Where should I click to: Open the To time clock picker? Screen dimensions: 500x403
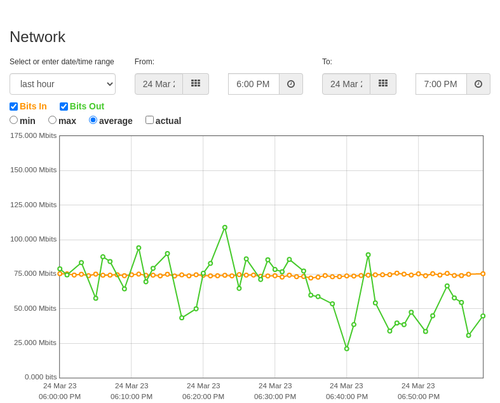478,84
